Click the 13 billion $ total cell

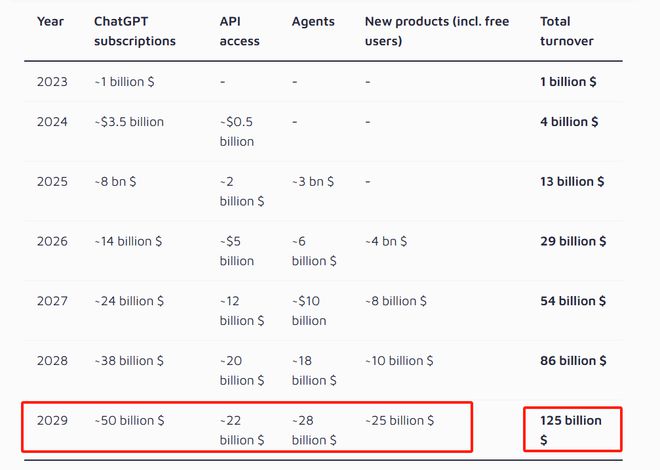tap(572, 182)
